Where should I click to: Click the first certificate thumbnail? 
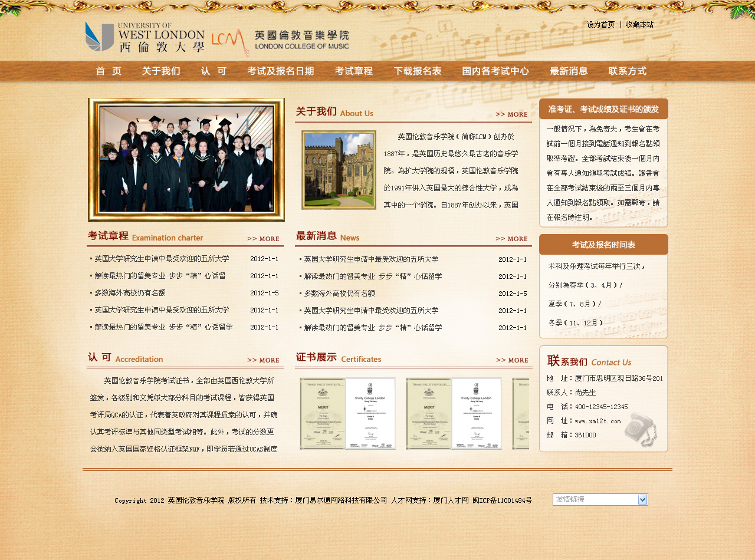pyautogui.click(x=347, y=414)
